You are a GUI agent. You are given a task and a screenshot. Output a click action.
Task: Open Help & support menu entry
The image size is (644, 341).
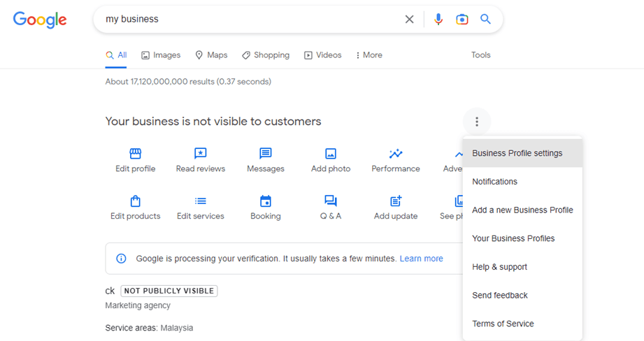point(522,267)
